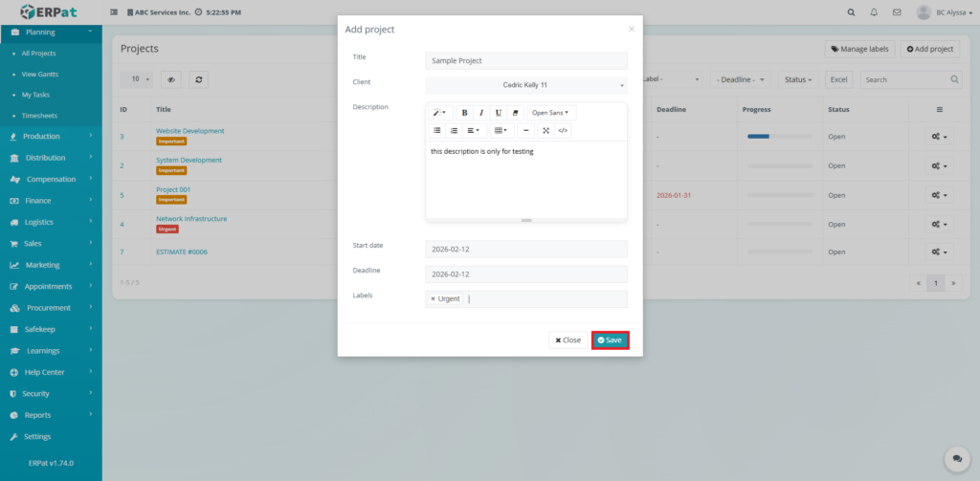The width and height of the screenshot is (980, 481).
Task: Grab the description editor resize handle
Action: coord(526,220)
